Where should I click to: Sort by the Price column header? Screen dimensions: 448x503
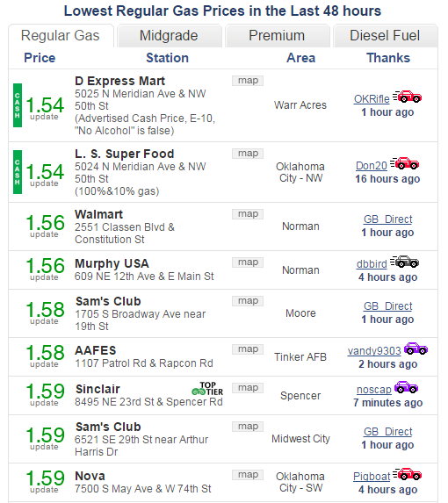[x=40, y=58]
